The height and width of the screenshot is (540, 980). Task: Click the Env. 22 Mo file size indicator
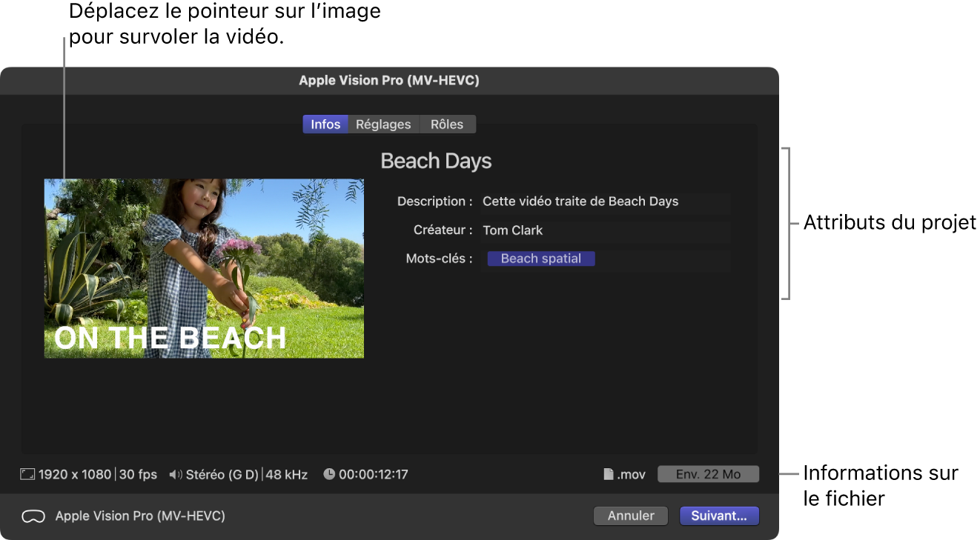(708, 474)
